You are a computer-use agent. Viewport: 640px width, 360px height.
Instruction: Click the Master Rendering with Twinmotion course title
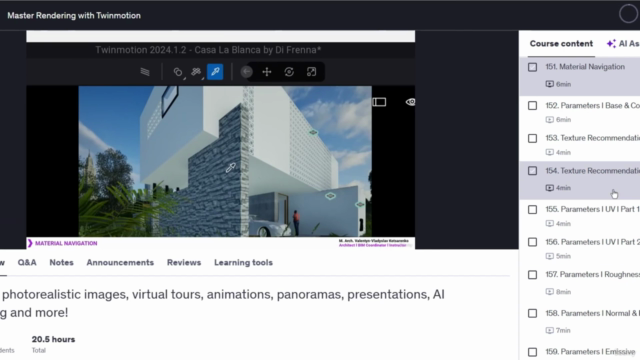[x=74, y=16]
